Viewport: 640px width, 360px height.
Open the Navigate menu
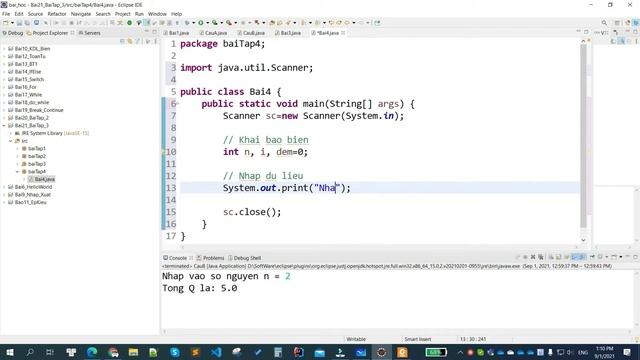pos(81,14)
